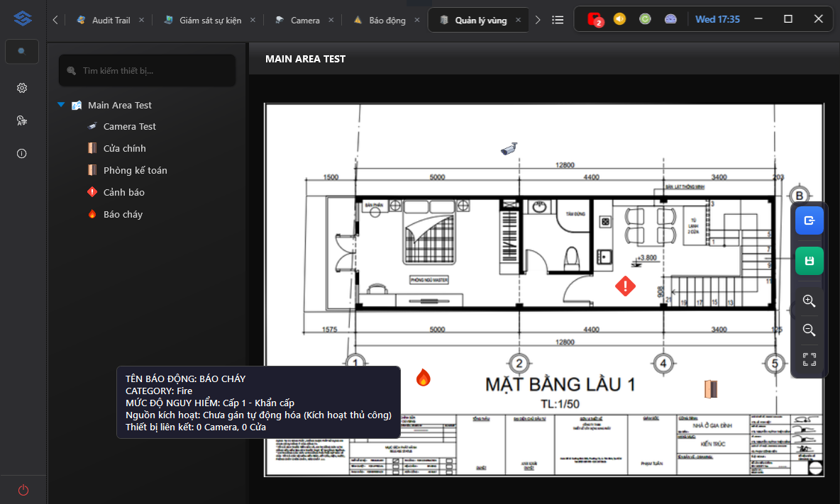The height and width of the screenshot is (504, 840).
Task: Select Camera Test in device tree
Action: 129,127
